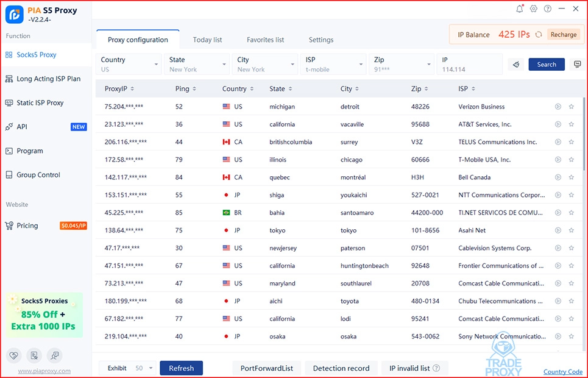Open the Exhibit 50 count dropdown

[x=127, y=368]
